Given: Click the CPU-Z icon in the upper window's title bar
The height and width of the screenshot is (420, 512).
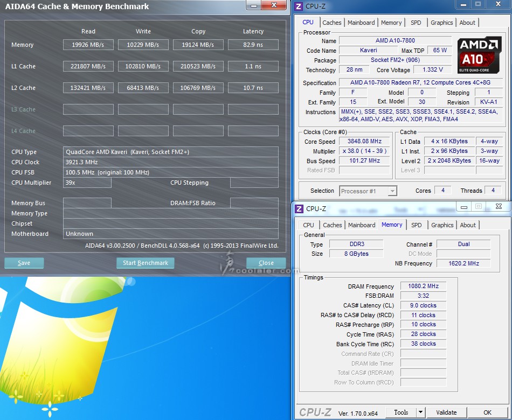Looking at the screenshot, I should coord(299,6).
